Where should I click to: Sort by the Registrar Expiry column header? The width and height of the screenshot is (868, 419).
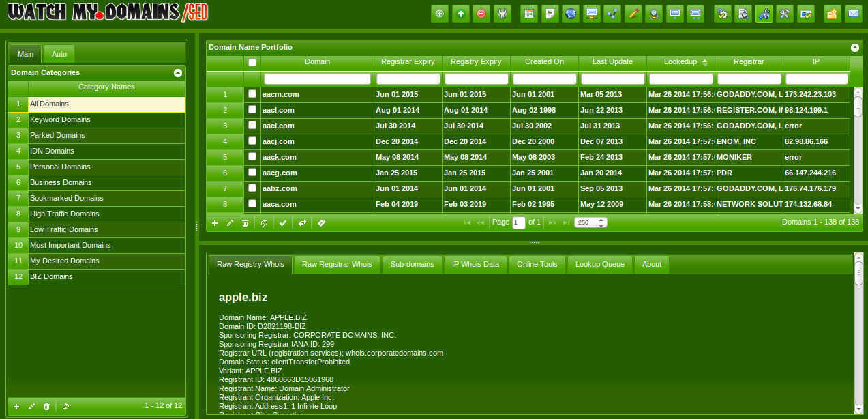408,61
